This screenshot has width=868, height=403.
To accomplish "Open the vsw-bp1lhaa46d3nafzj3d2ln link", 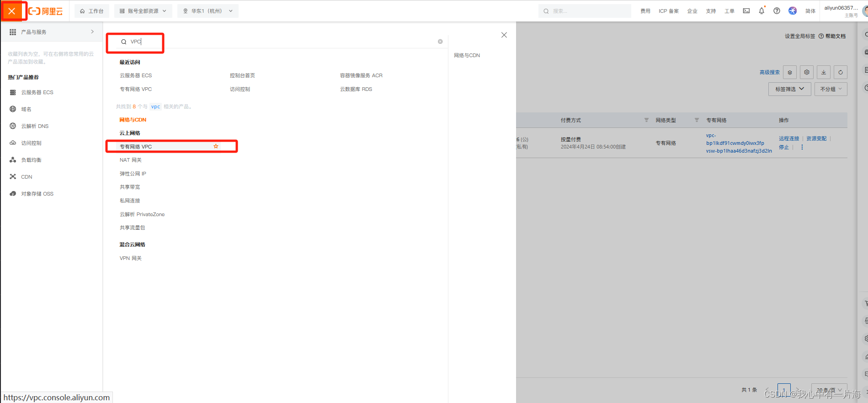I will point(739,151).
